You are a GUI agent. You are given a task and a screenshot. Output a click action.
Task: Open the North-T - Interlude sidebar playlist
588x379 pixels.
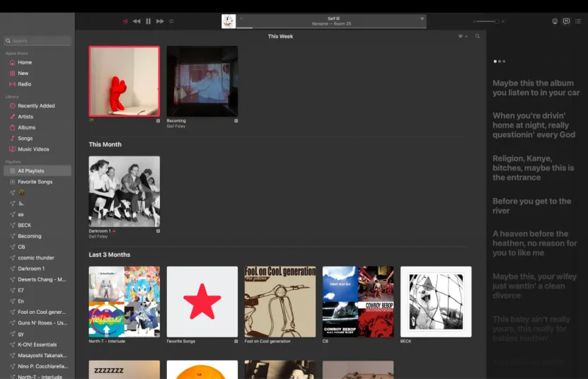click(x=38, y=376)
